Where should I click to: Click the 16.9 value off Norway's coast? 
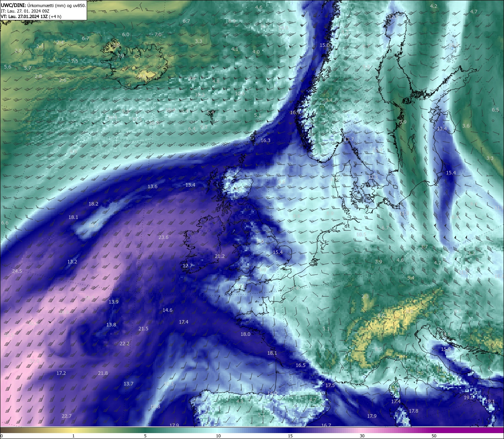pos(295,112)
